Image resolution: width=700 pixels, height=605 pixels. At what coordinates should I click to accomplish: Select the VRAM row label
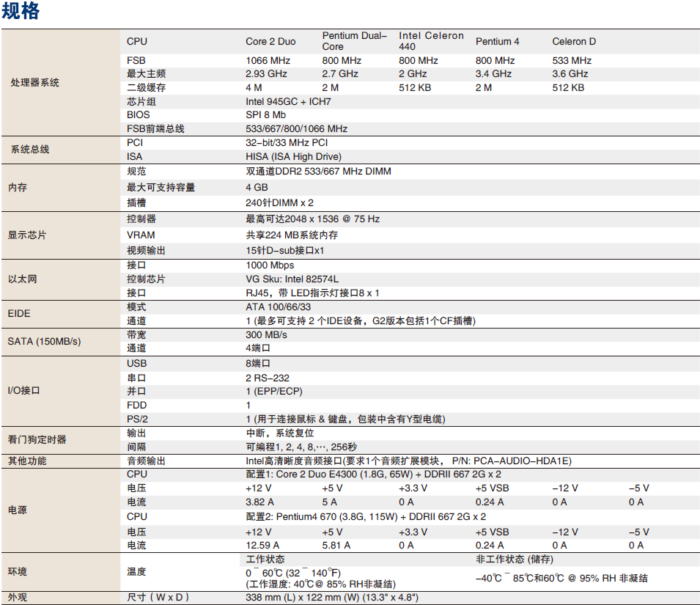click(x=141, y=235)
